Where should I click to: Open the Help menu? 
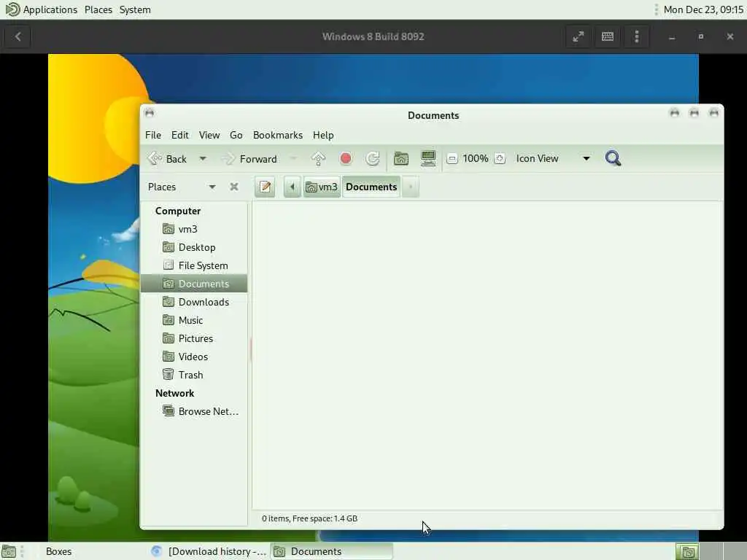(x=323, y=135)
